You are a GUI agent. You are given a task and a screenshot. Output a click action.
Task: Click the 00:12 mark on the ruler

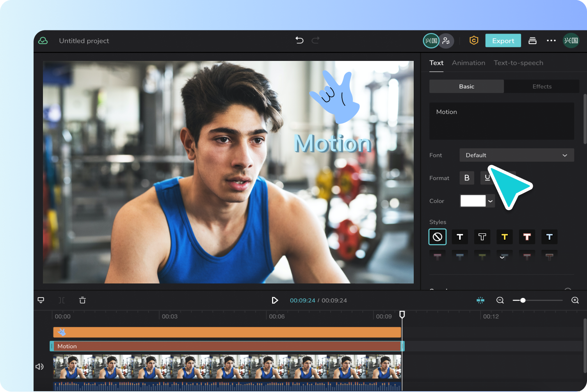(491, 316)
